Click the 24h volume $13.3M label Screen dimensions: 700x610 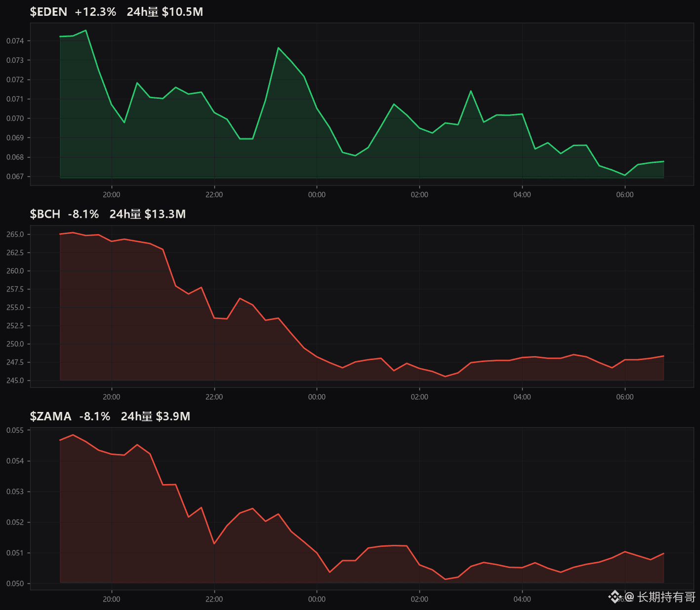click(148, 214)
